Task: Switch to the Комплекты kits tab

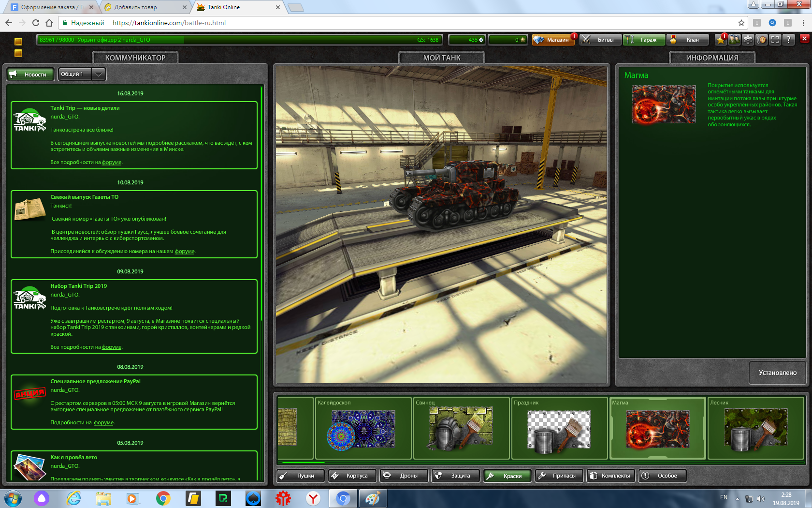Action: (x=611, y=476)
